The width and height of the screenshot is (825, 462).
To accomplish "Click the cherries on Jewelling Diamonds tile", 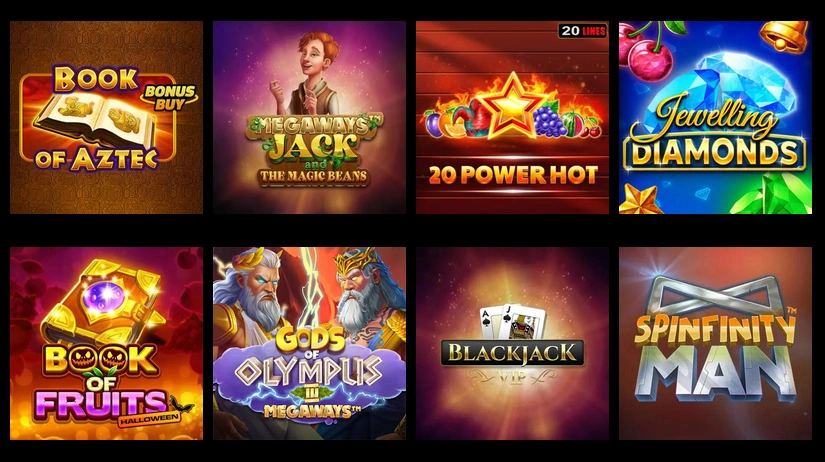I will [x=647, y=51].
